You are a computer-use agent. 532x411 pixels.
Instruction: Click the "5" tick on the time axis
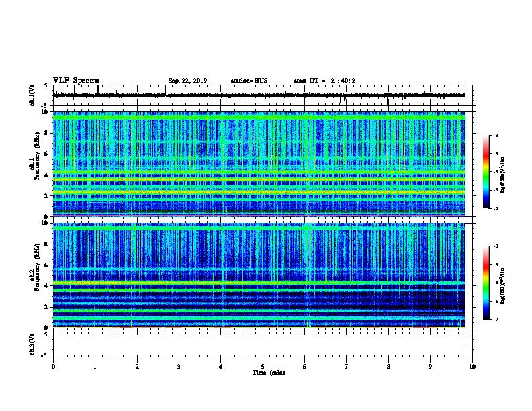263,367
